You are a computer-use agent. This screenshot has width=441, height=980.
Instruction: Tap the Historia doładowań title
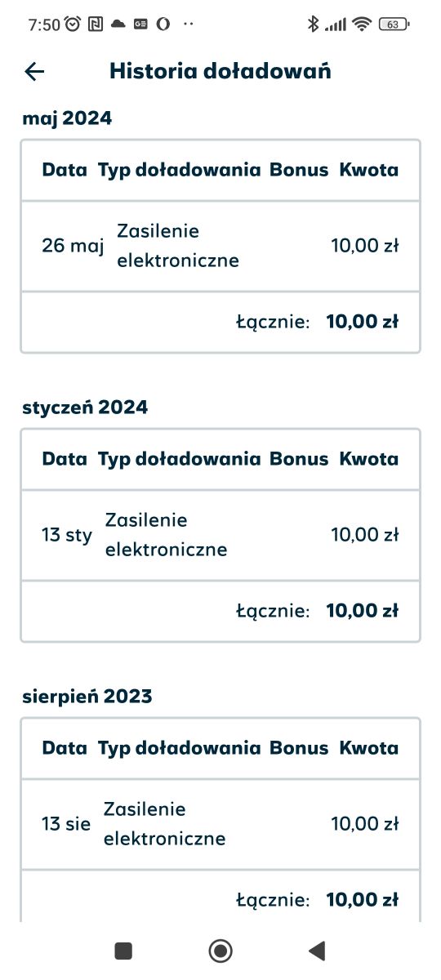point(220,71)
